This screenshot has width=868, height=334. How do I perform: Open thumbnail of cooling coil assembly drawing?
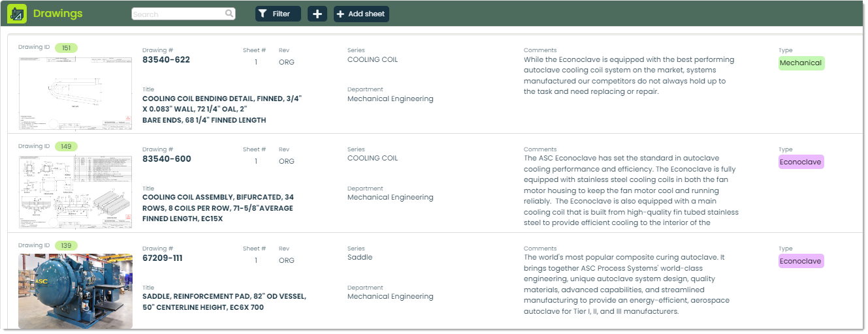(x=75, y=192)
